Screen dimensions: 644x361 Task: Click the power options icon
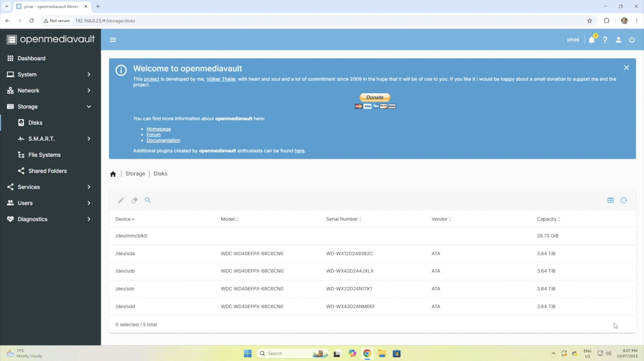pos(632,40)
